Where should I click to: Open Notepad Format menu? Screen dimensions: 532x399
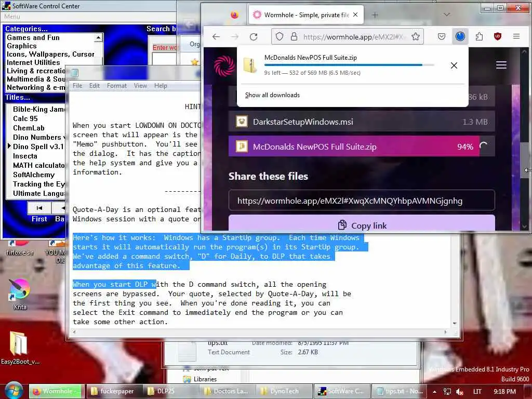[117, 86]
